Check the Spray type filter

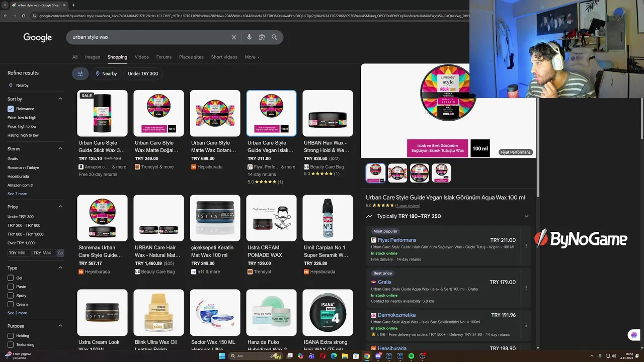point(11,296)
